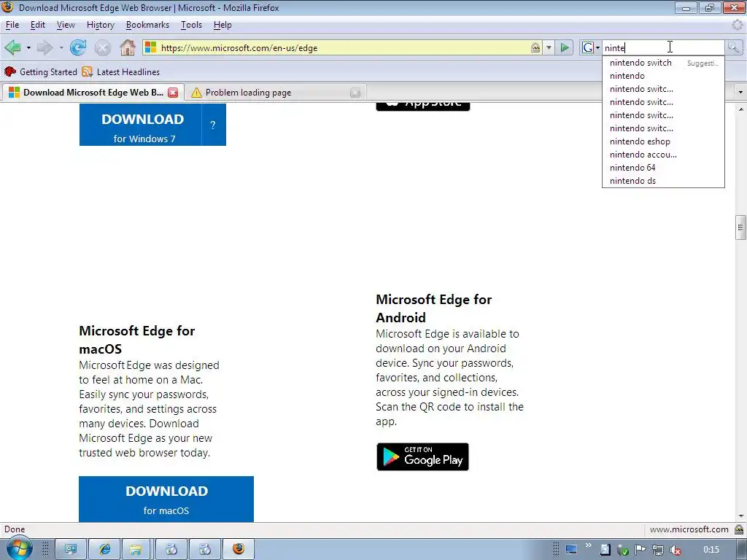Open the Back button history dropdown
This screenshot has height=560, width=747.
coord(28,47)
